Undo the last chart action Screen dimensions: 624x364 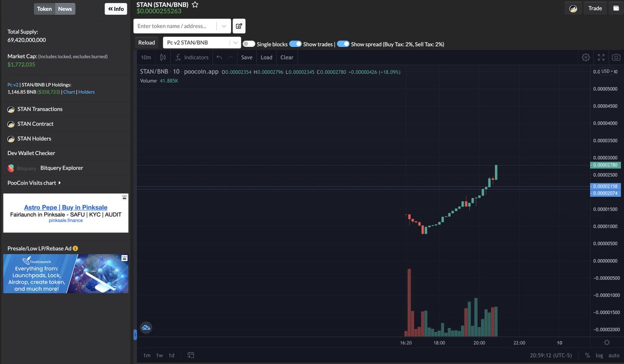(x=219, y=57)
